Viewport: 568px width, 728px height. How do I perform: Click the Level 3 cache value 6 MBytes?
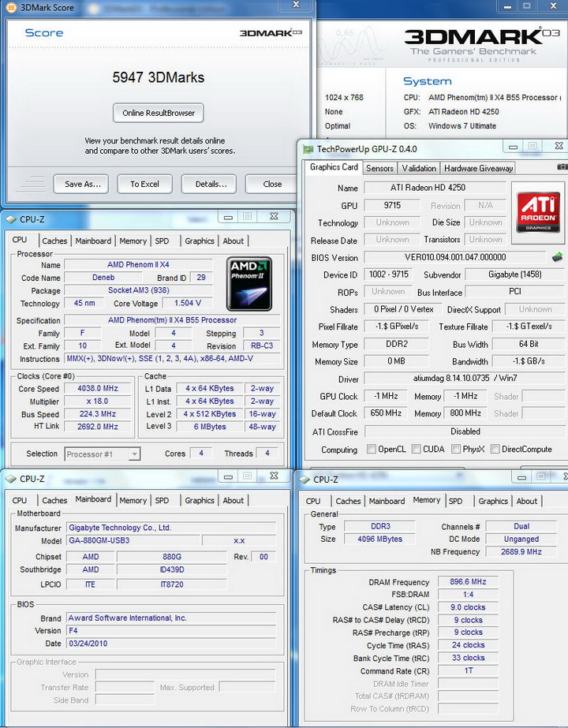coord(210,427)
